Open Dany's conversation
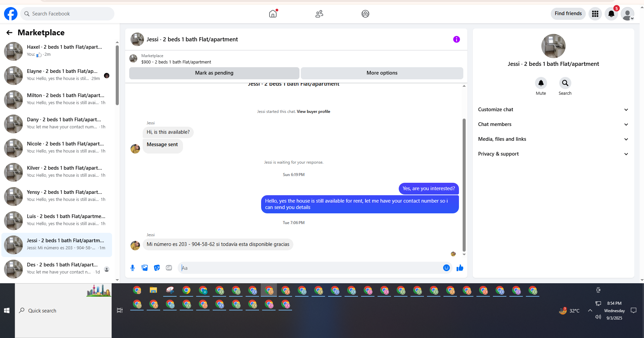The image size is (644, 338). 57,124
